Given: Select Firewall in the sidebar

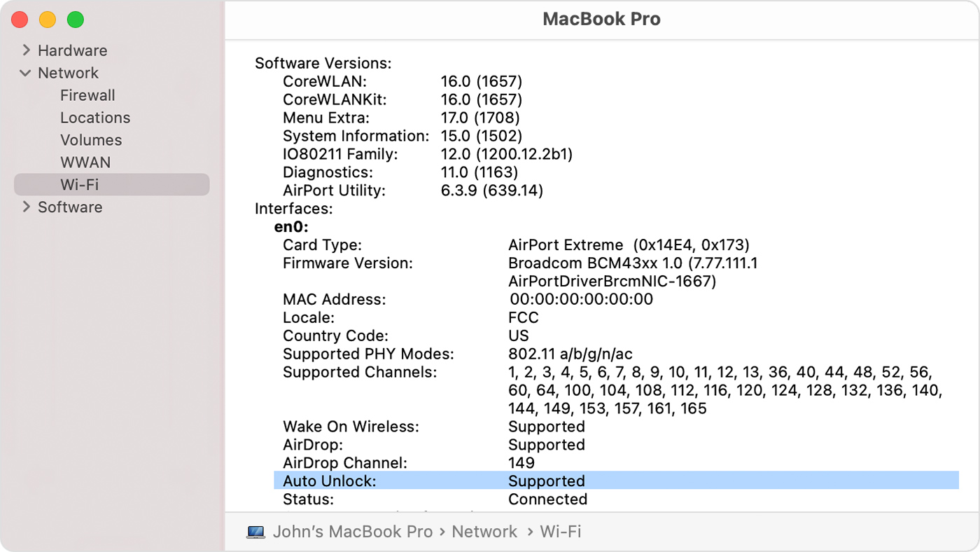Looking at the screenshot, I should coord(87,95).
